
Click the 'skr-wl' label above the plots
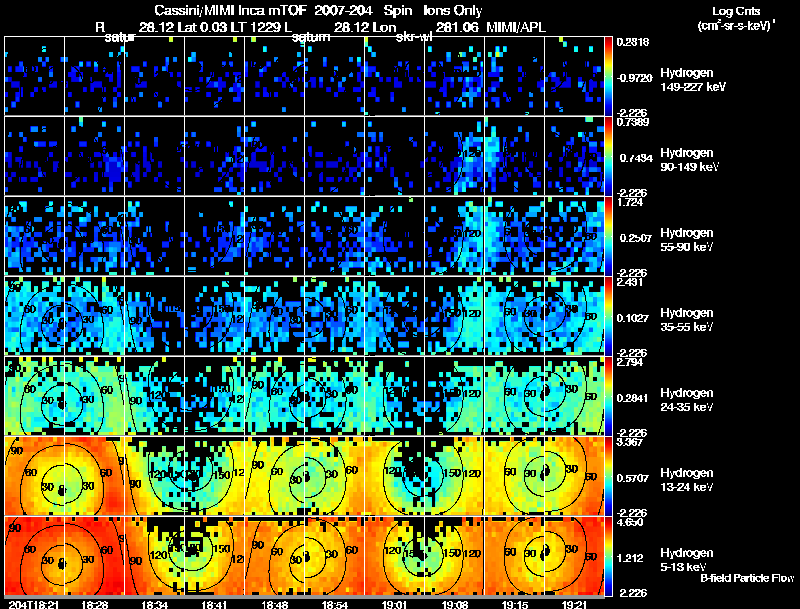(x=414, y=37)
